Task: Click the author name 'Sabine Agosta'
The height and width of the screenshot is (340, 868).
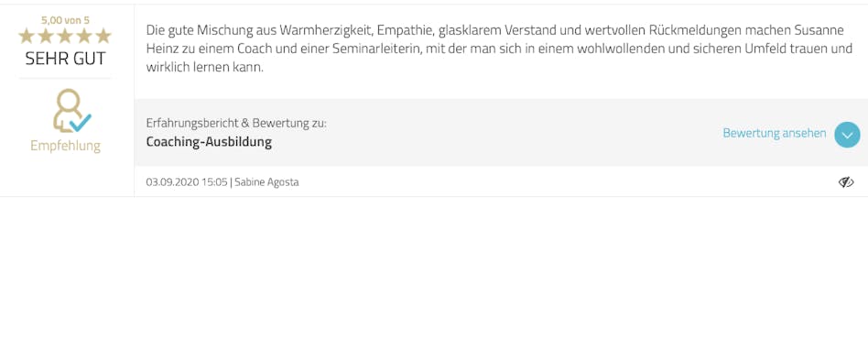Action: [266, 182]
